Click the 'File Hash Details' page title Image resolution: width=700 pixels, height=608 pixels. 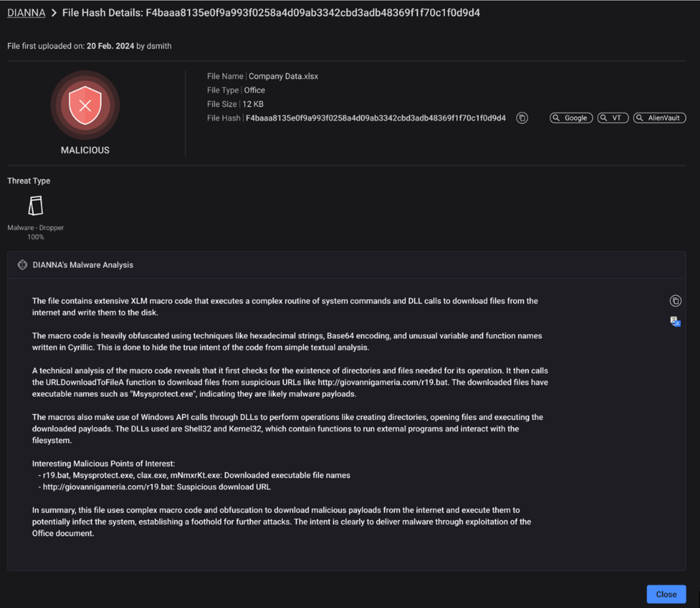pyautogui.click(x=271, y=13)
